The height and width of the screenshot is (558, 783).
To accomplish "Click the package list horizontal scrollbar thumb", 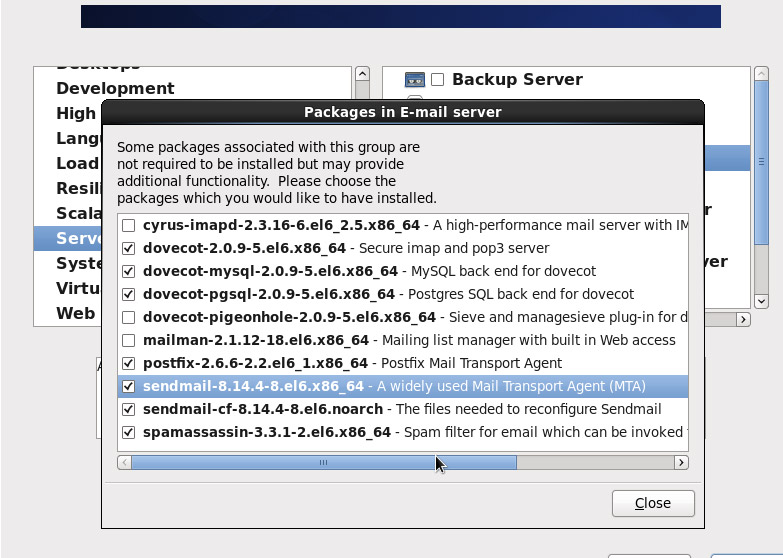I will (x=324, y=463).
